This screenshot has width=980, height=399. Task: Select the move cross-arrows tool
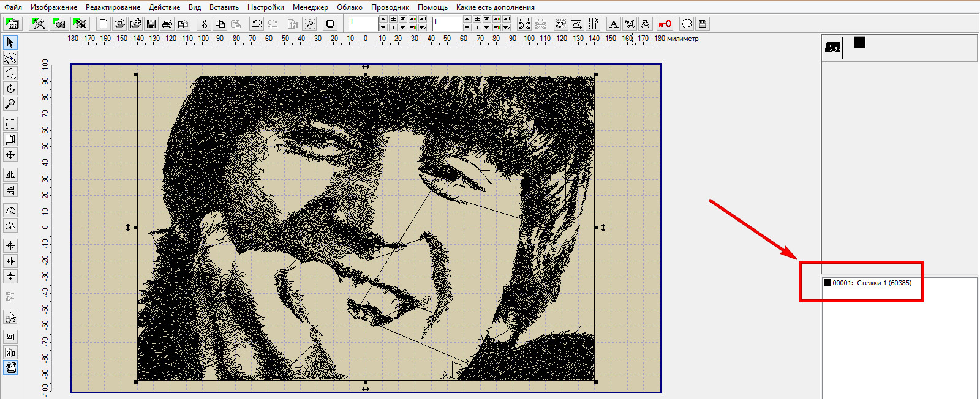[10, 155]
